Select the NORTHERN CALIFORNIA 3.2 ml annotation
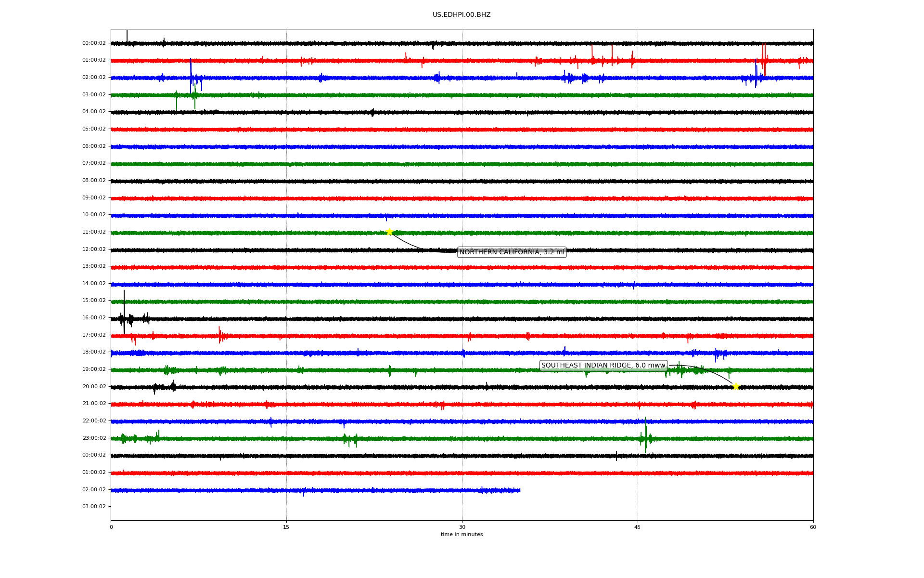Viewport: 924px width, 578px height. (512, 252)
